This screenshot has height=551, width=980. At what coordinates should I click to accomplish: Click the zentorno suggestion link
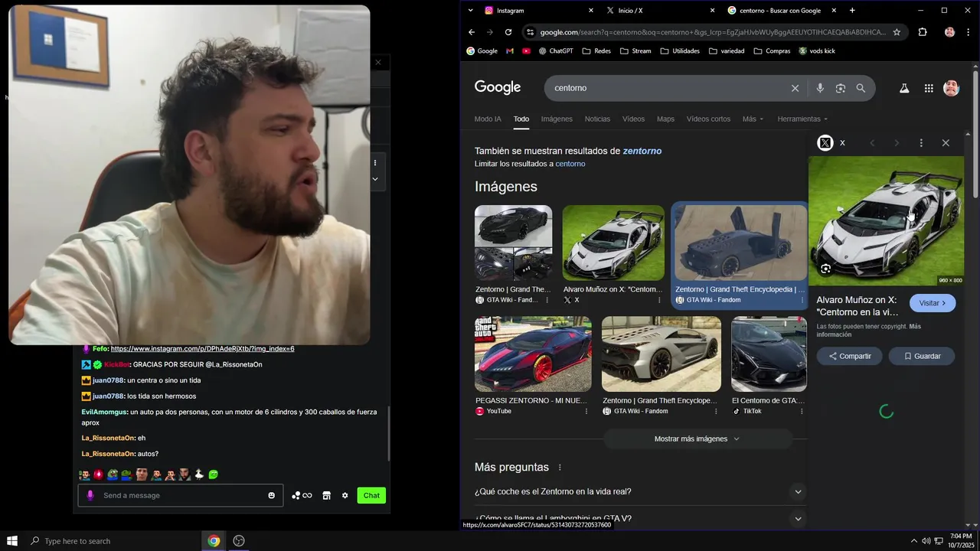642,151
